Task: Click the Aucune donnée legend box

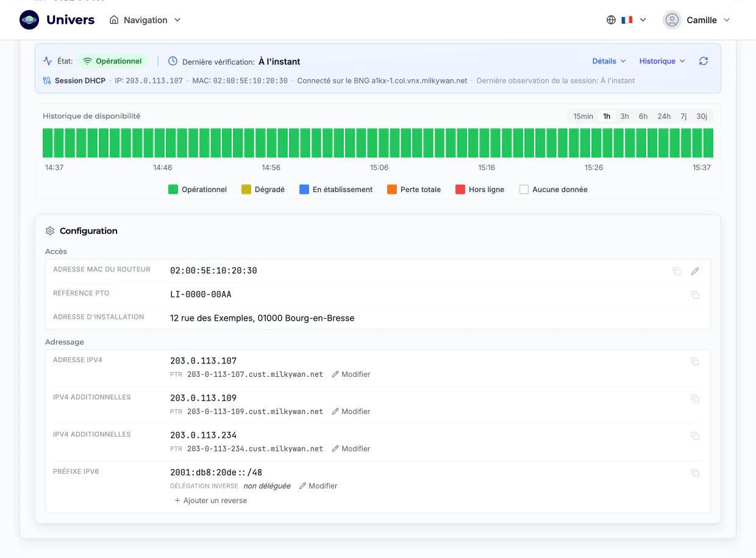Action: pyautogui.click(x=524, y=190)
